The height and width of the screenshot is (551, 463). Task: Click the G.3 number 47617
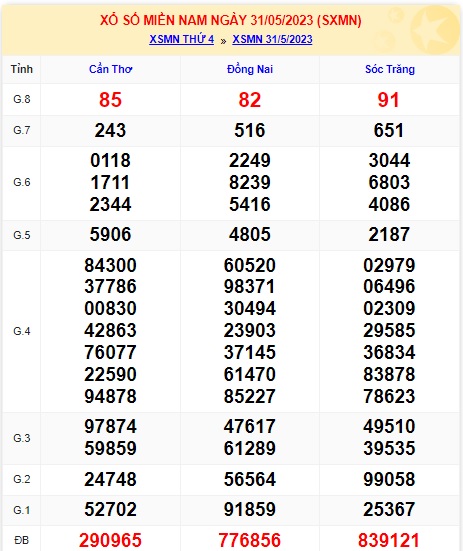250,427
